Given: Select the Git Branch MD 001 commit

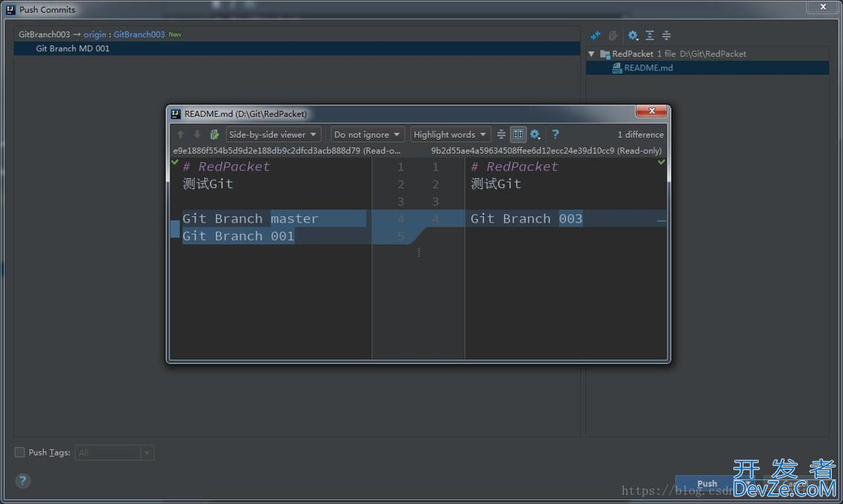Looking at the screenshot, I should [73, 48].
